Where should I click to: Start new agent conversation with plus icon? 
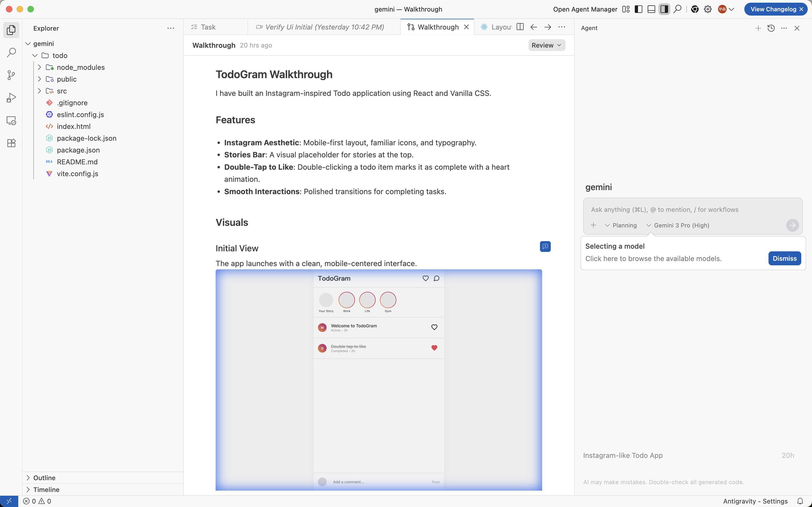pos(758,28)
